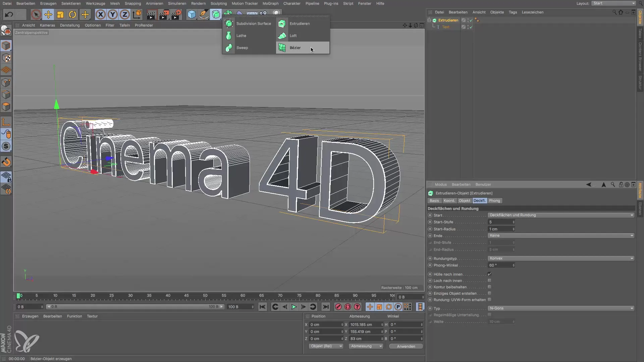Open the Rundungstyp dropdown
644x362 pixels.
[561, 258]
